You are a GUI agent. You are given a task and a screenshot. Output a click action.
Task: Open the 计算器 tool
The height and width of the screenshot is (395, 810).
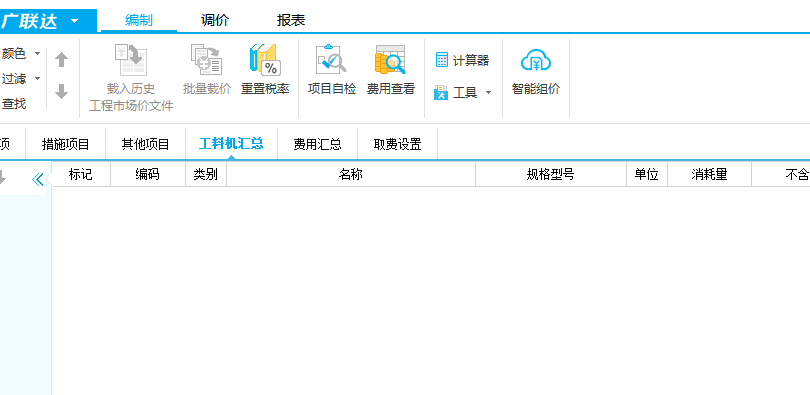point(462,60)
